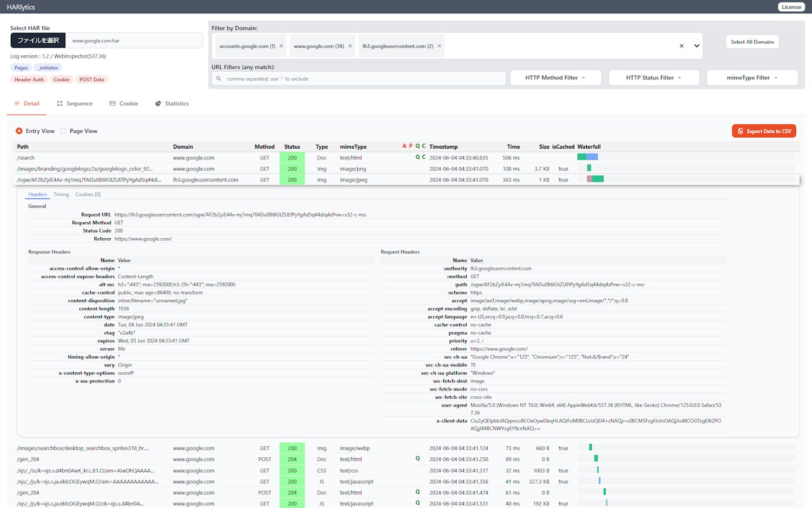Click the Detail tab icon
Screen dimensions: 812x508
(x=17, y=104)
